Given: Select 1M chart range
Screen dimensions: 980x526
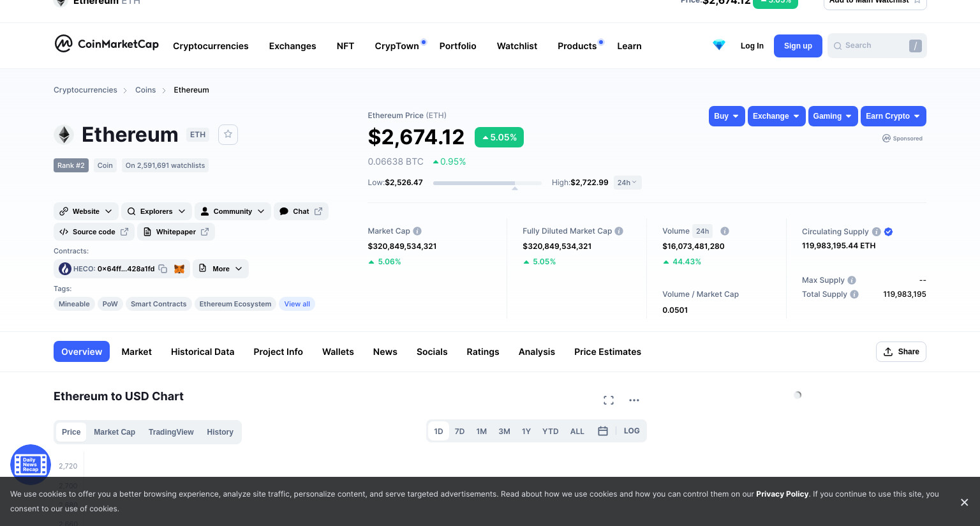Looking at the screenshot, I should point(482,432).
